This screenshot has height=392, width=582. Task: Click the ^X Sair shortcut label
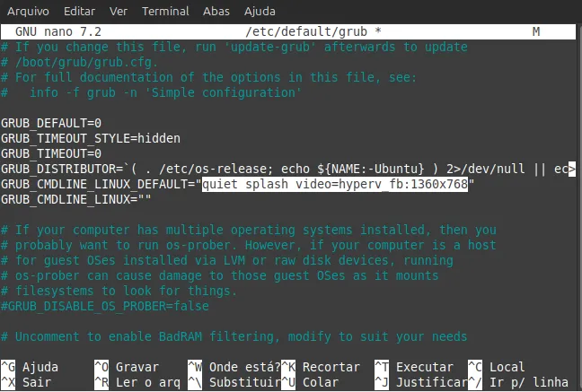point(26,382)
